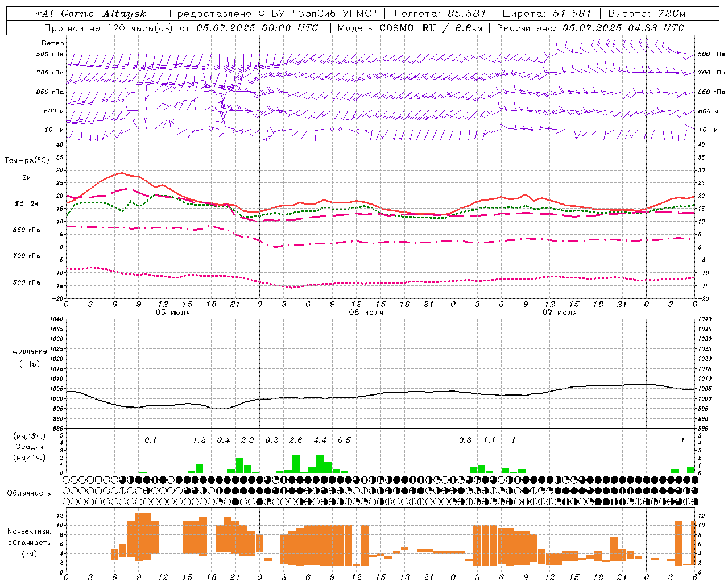Click the 05 июля date label
Screen dimensions: 728x582
click(x=173, y=313)
